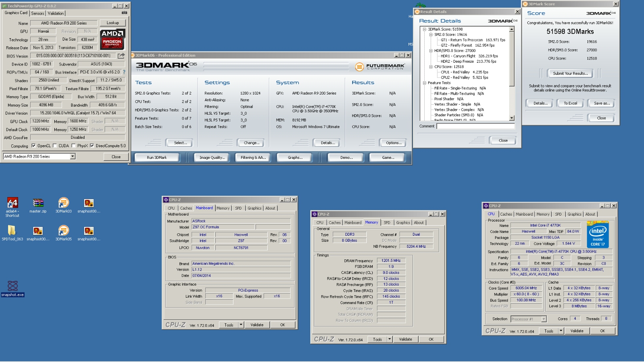Click the Demo button in 3DMark06

346,158
